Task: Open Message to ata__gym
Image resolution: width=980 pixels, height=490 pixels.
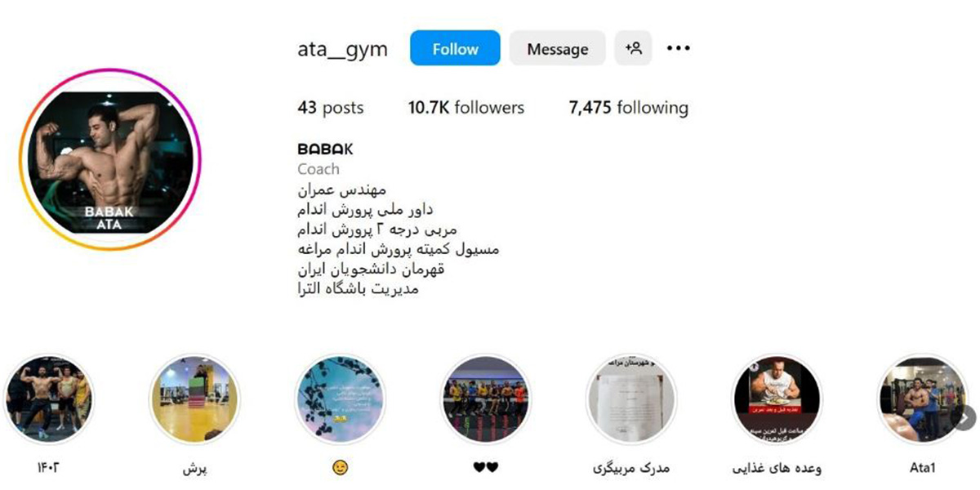Action: point(558,48)
